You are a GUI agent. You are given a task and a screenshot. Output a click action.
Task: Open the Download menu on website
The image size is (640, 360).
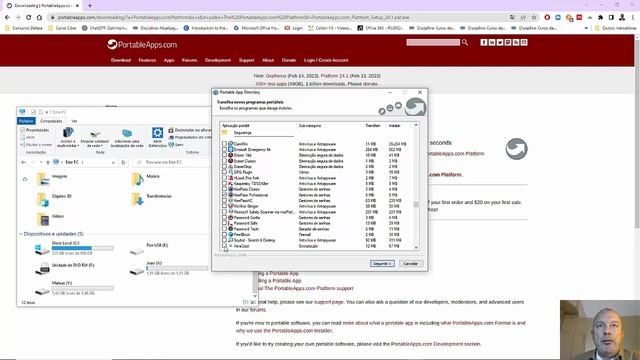[121, 60]
